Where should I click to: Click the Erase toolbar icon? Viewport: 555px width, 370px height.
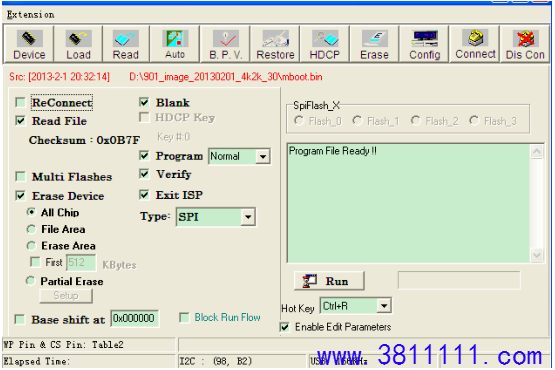374,44
